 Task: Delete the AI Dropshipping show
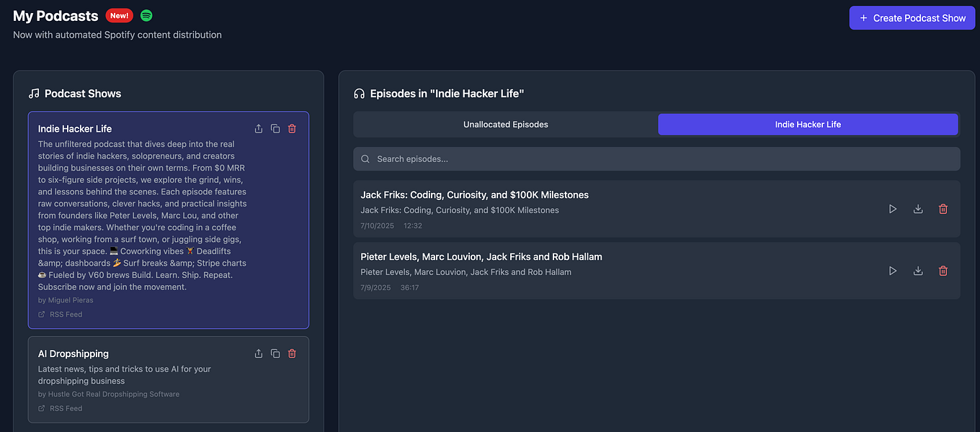click(x=292, y=354)
